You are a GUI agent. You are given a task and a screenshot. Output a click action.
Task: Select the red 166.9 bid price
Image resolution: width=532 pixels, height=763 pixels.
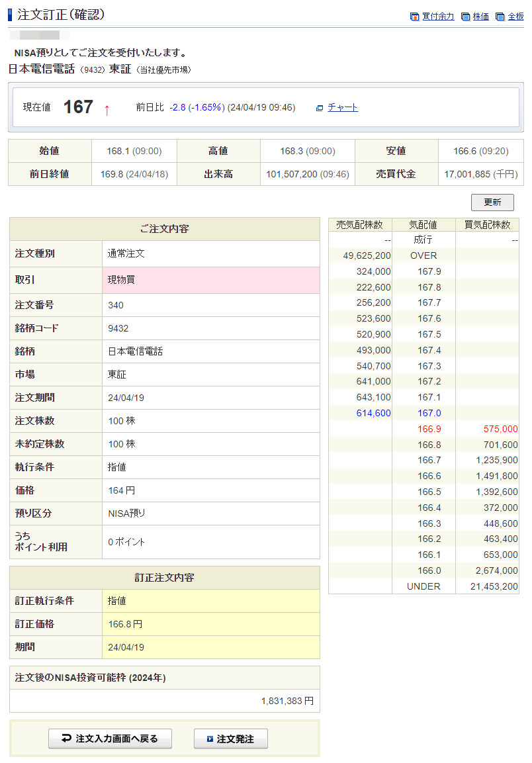point(429,429)
